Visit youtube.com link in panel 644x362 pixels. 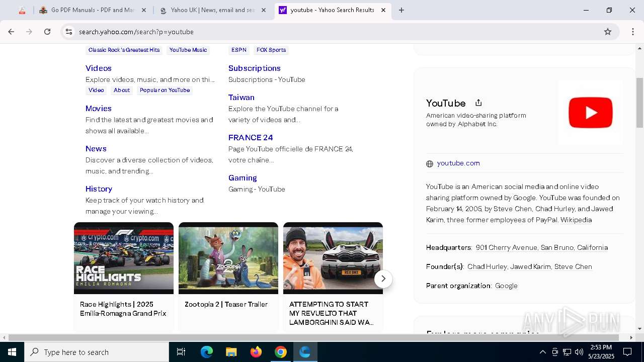[x=458, y=163]
